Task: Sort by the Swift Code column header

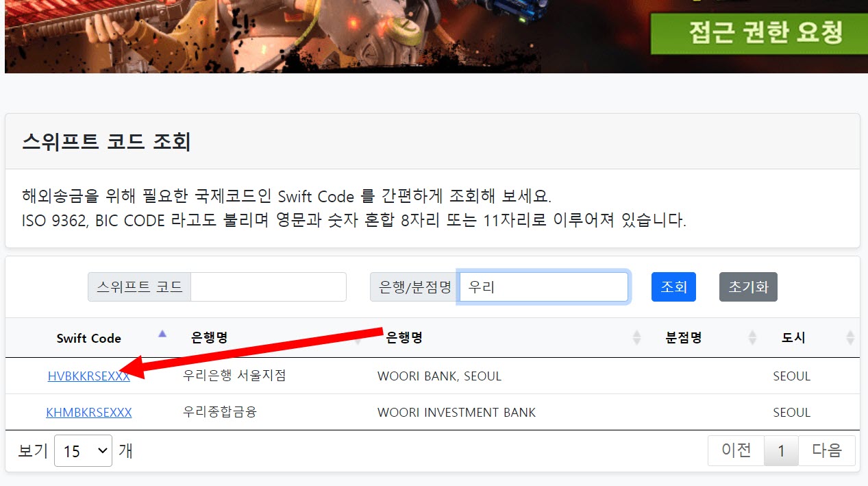Action: tap(88, 338)
